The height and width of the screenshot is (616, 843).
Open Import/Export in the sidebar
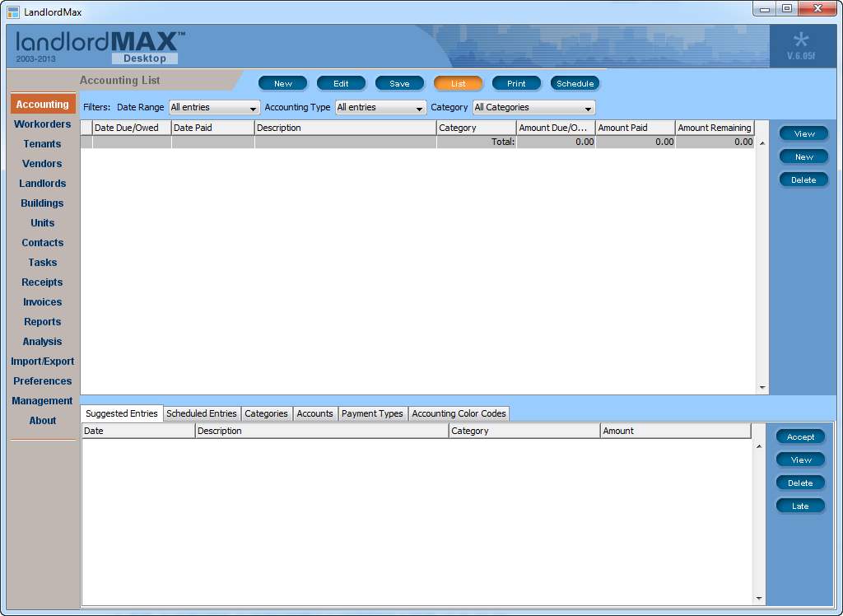tap(43, 361)
